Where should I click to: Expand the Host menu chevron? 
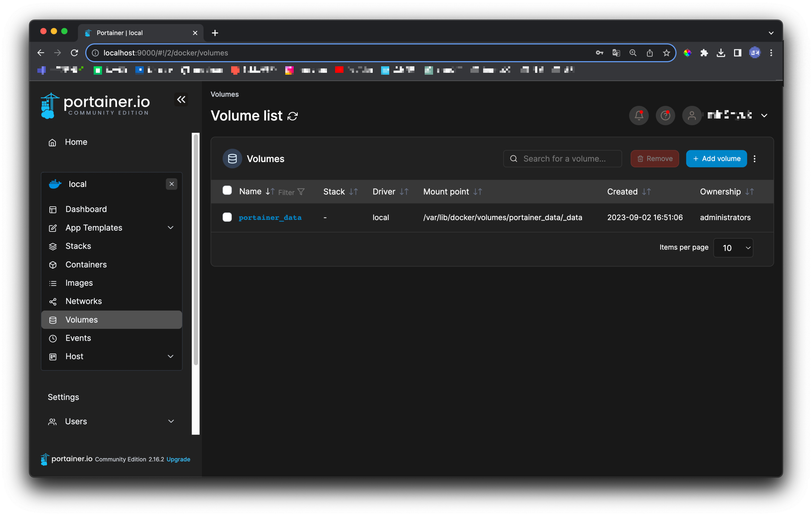pyautogui.click(x=170, y=356)
